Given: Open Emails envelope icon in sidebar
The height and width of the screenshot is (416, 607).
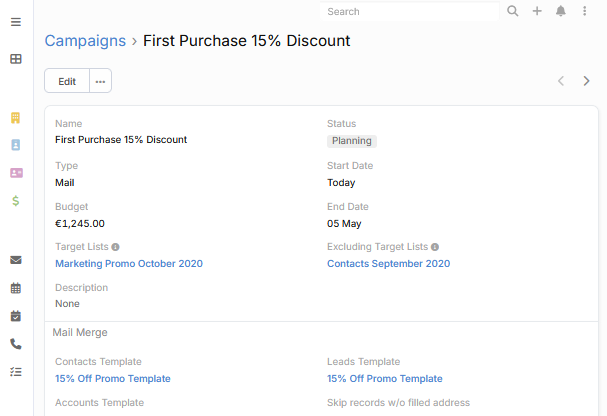Looking at the screenshot, I should coord(16,260).
